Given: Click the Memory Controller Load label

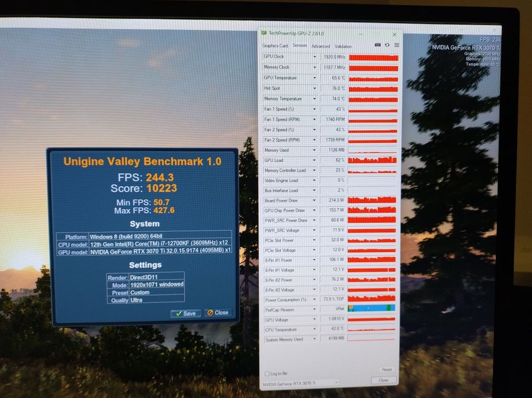Looking at the screenshot, I should tap(285, 170).
